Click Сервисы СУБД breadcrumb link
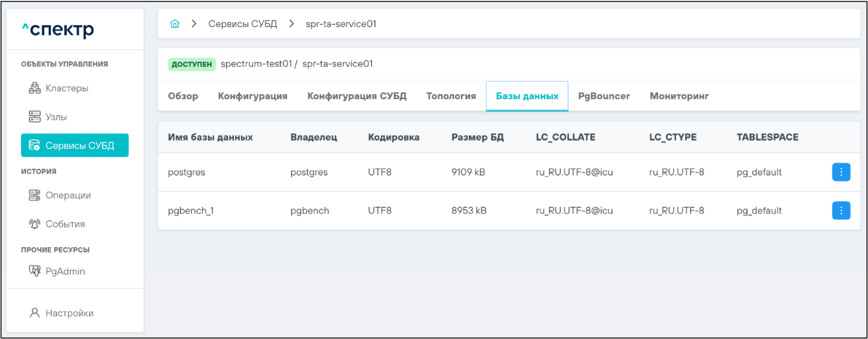The image size is (868, 339). [x=242, y=24]
